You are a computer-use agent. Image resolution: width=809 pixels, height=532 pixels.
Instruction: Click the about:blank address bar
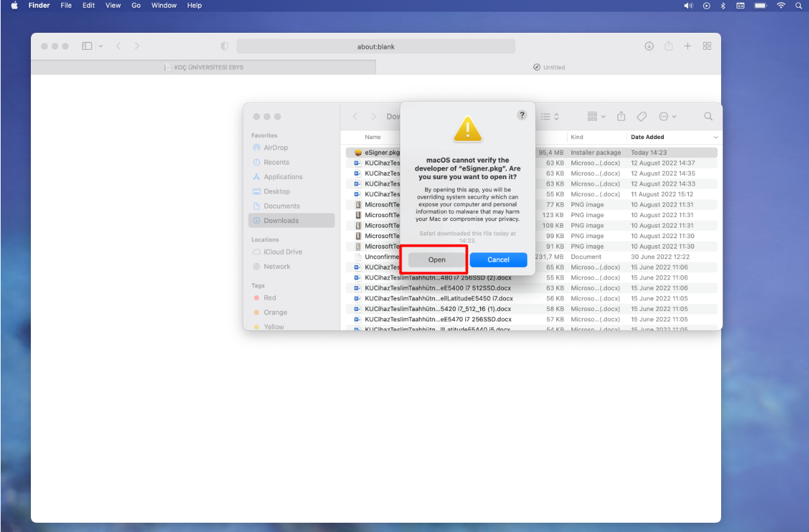point(377,46)
